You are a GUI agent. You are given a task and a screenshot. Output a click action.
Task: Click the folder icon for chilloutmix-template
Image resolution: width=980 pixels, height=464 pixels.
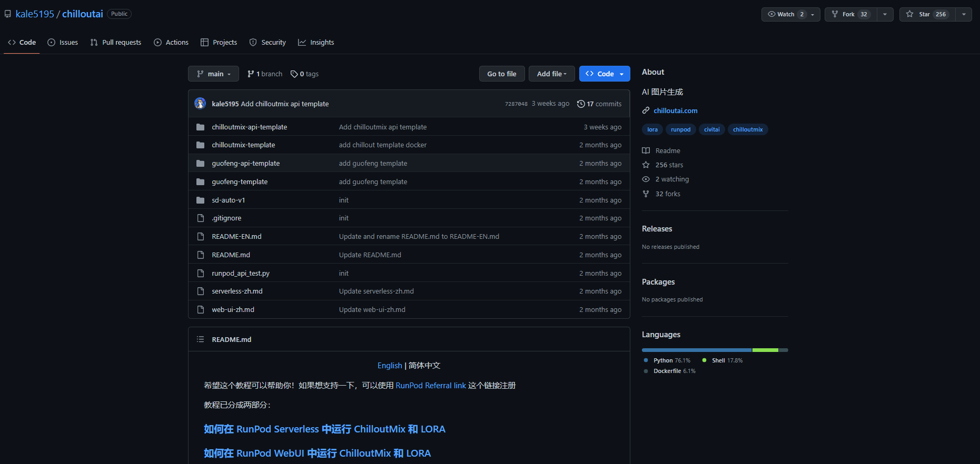(x=200, y=145)
